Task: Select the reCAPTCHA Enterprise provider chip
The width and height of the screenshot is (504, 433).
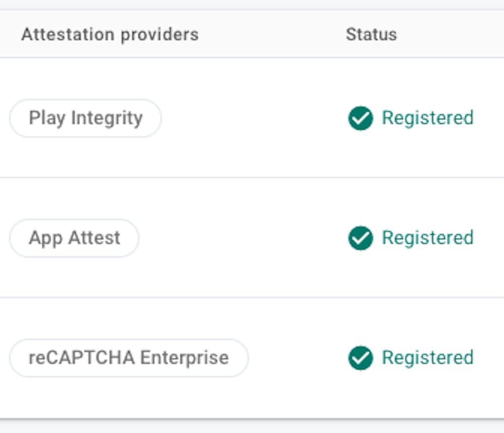Action: (129, 358)
